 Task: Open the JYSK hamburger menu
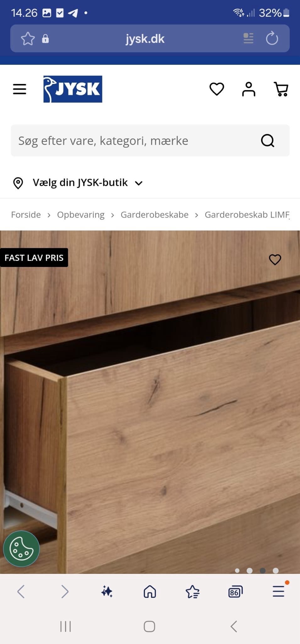coord(19,89)
